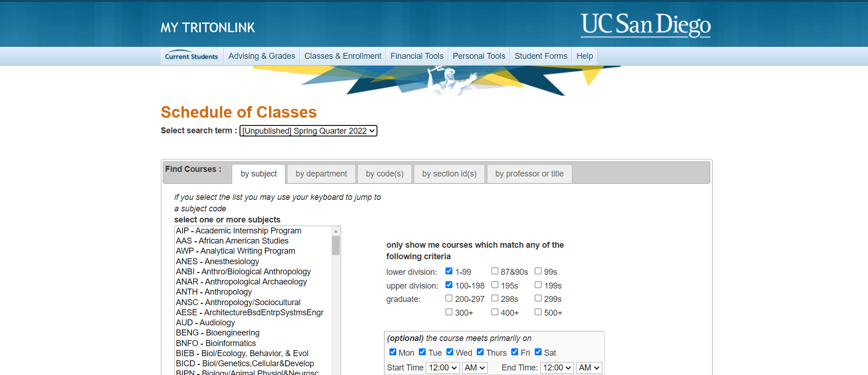Check the 300+ checkbox
868x375 pixels.
(x=449, y=312)
